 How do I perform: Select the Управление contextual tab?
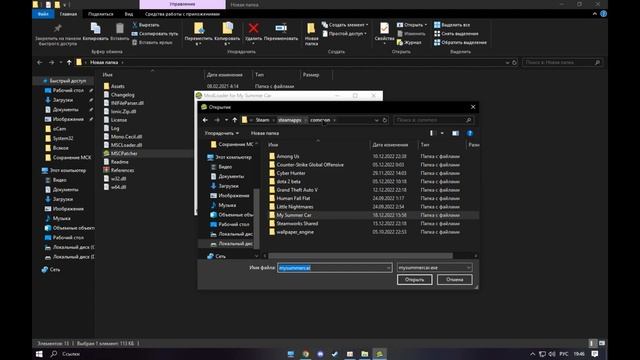pos(182,4)
